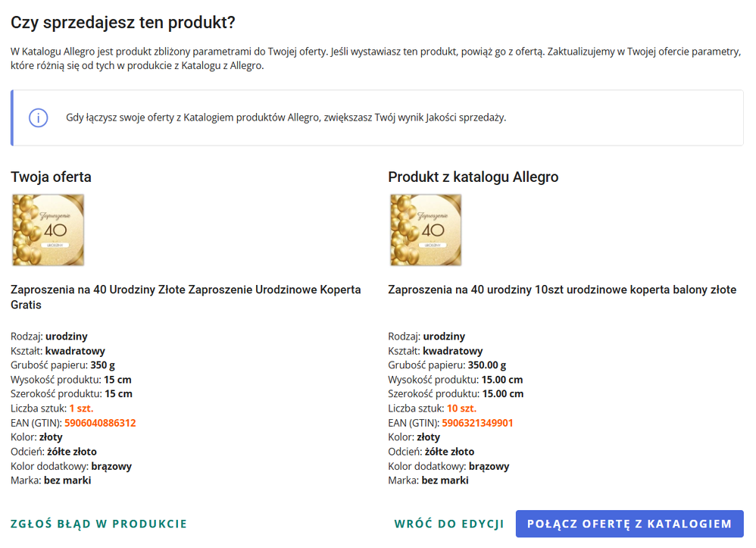Screen dimensions: 756x548
Task: Click Marka bez marki in catalog product
Action: pos(428,481)
